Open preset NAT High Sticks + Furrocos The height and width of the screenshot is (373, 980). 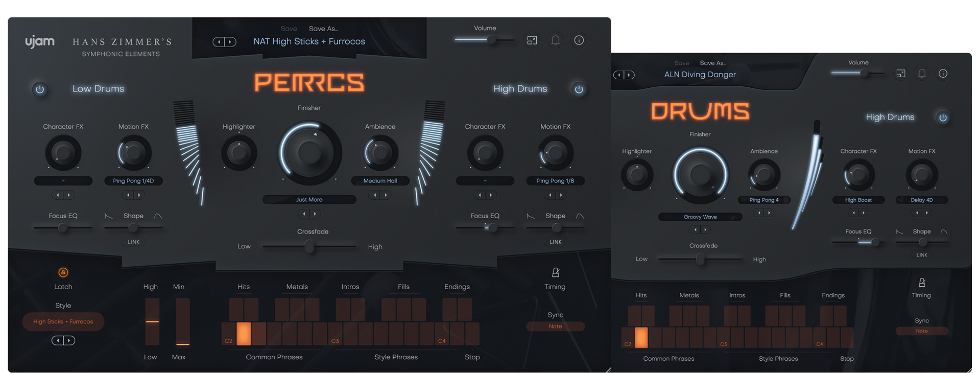(x=309, y=42)
